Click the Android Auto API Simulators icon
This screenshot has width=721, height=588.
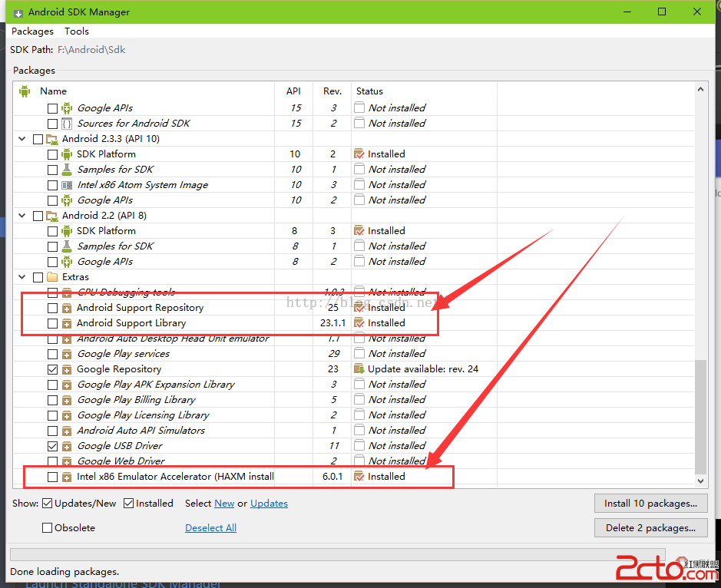click(67, 431)
